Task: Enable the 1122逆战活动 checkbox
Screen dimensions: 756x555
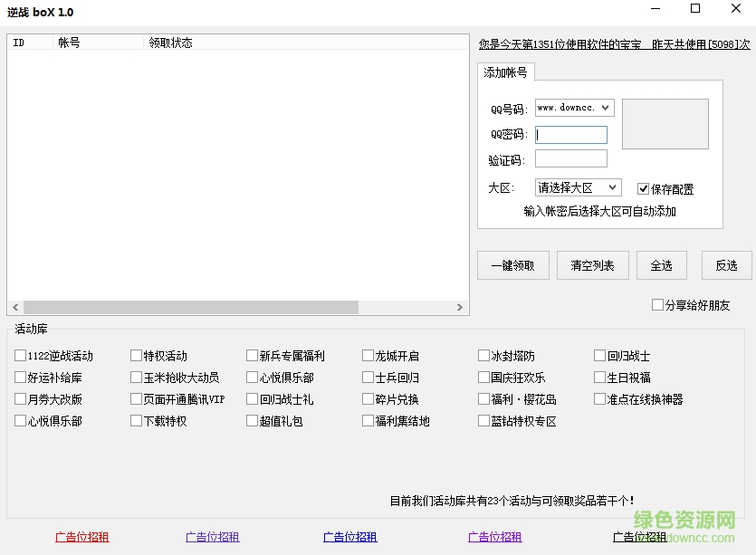Action: click(x=20, y=355)
